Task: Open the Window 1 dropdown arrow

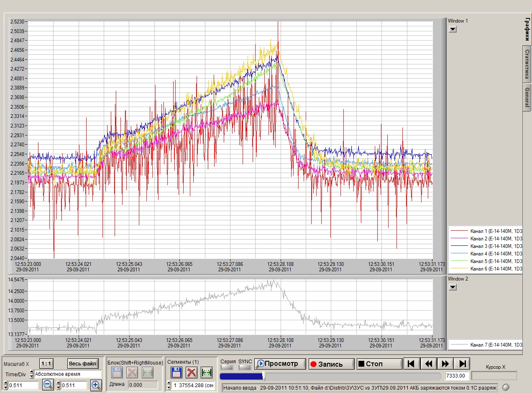Action: pyautogui.click(x=453, y=29)
